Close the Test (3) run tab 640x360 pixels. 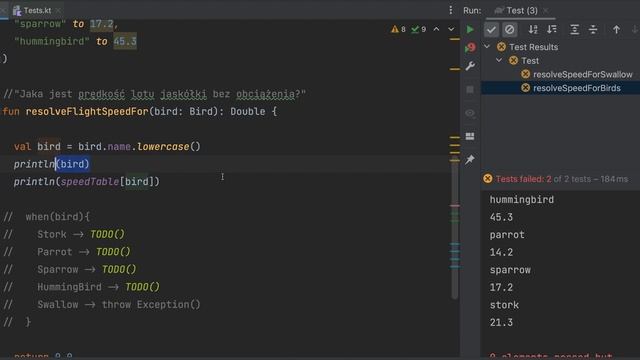[545, 10]
